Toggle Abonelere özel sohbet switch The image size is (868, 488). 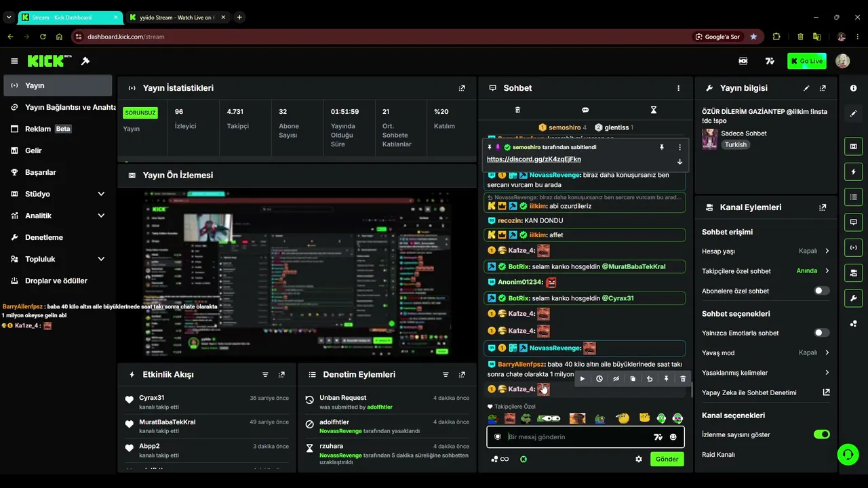click(821, 291)
